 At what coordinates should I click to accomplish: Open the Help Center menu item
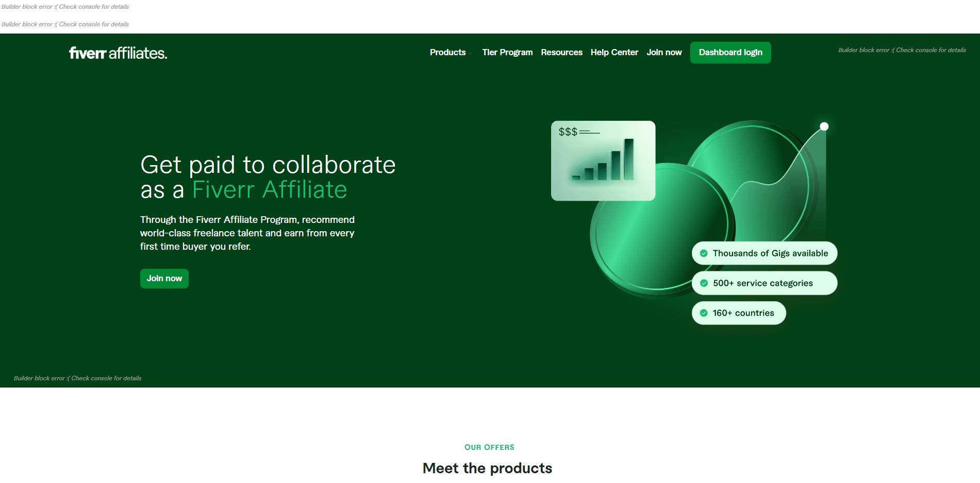pos(614,53)
